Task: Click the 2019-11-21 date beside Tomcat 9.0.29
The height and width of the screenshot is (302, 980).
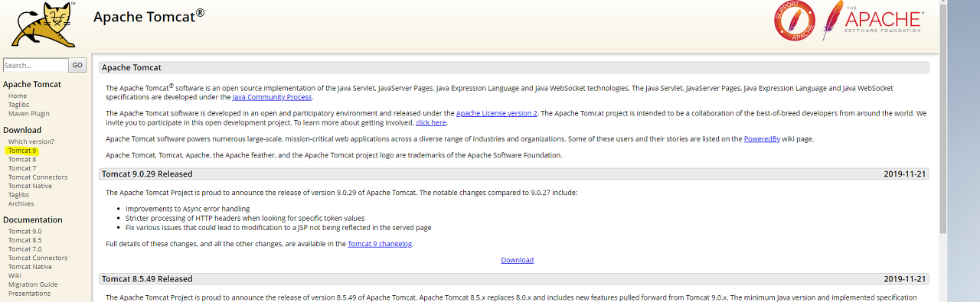Action: 905,174
